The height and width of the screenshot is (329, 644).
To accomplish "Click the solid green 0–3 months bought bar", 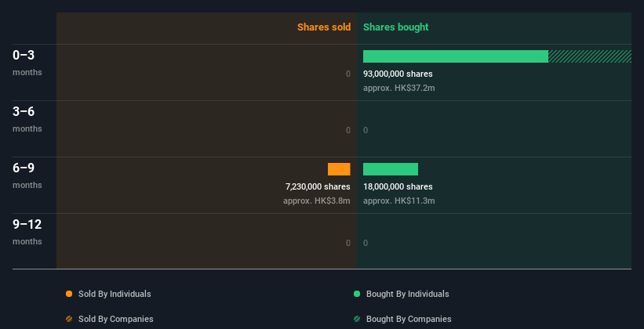I will pos(456,56).
